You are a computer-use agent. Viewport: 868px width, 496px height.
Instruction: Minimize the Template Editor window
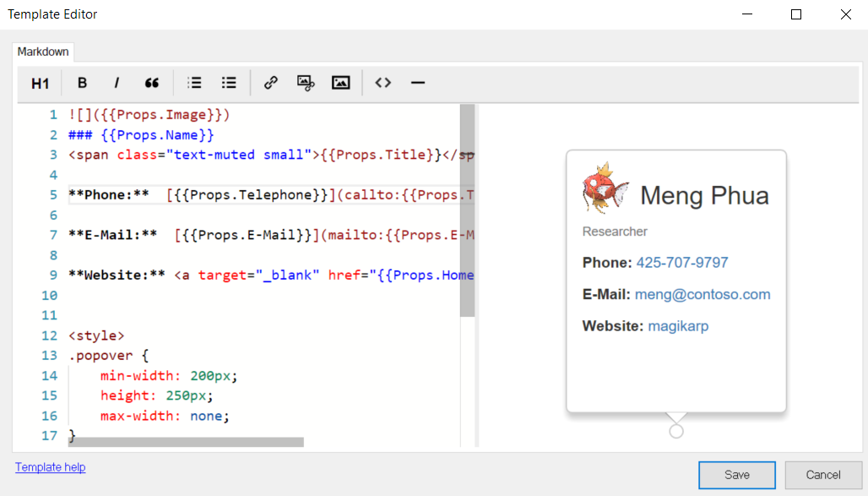pyautogui.click(x=747, y=14)
